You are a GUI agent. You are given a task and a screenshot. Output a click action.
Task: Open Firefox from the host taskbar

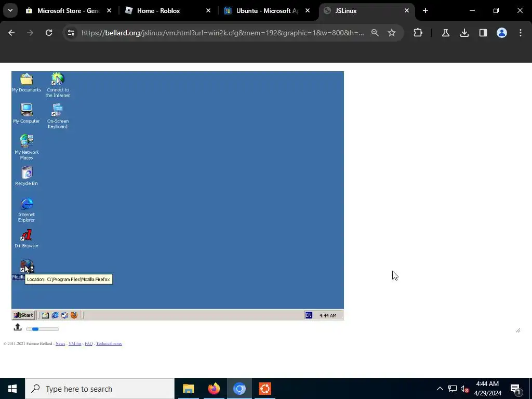[x=214, y=389]
